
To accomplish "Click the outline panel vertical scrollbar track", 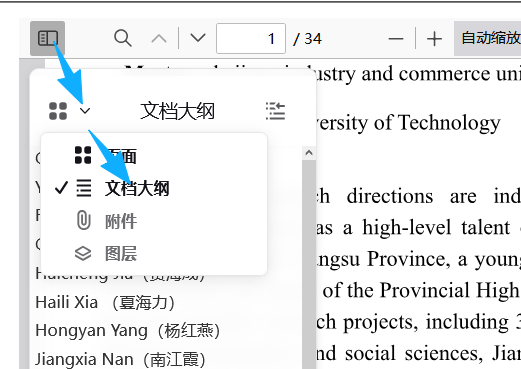I will (309, 264).
